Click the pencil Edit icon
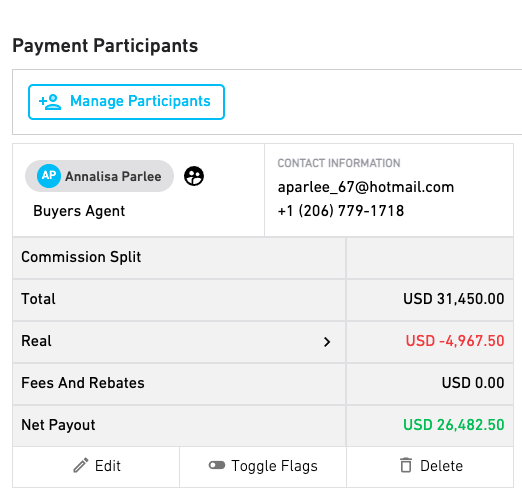This screenshot has height=498, width=522. (x=81, y=465)
